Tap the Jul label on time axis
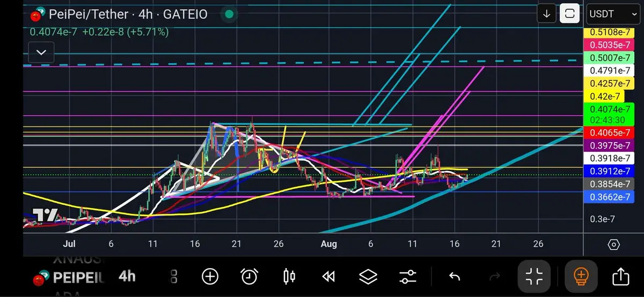 (x=69, y=244)
